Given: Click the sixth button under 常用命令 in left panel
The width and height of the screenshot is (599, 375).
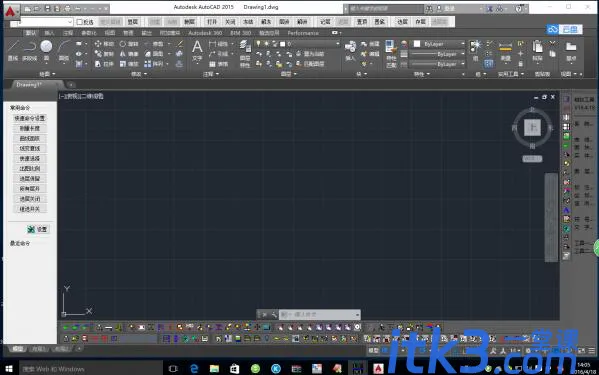Looking at the screenshot, I should point(29,168).
